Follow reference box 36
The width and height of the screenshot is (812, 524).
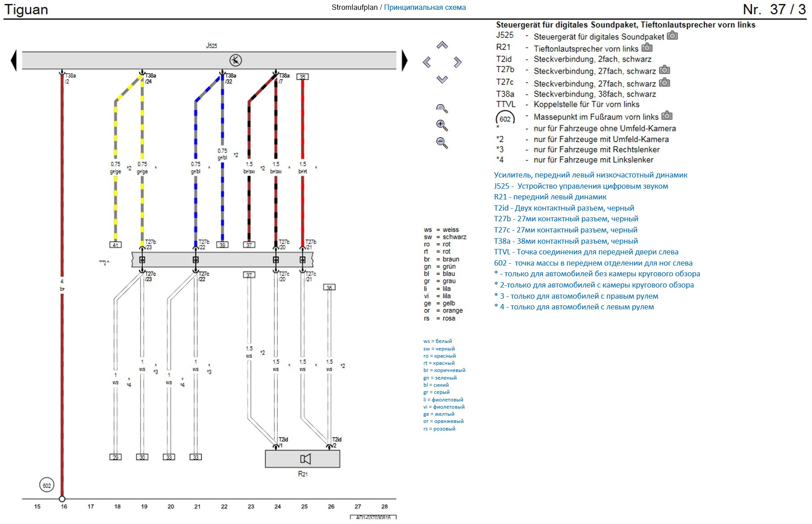coord(329,287)
